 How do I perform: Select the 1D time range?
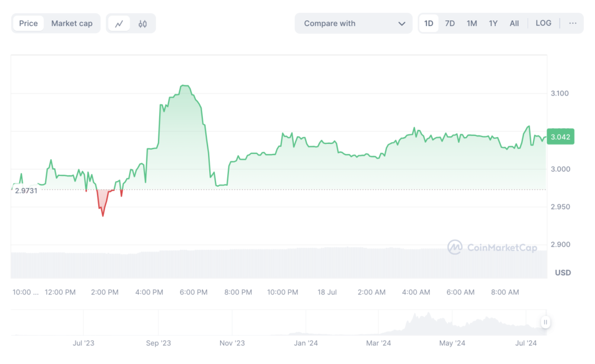pos(429,23)
